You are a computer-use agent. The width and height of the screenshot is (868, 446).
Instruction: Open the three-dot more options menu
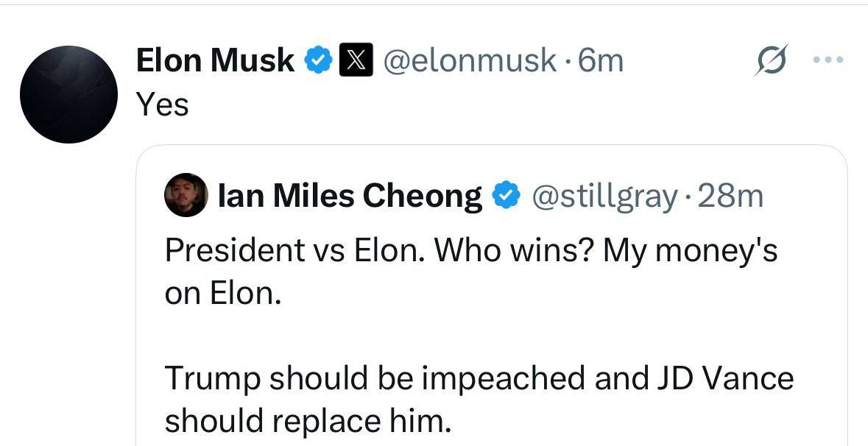828,59
